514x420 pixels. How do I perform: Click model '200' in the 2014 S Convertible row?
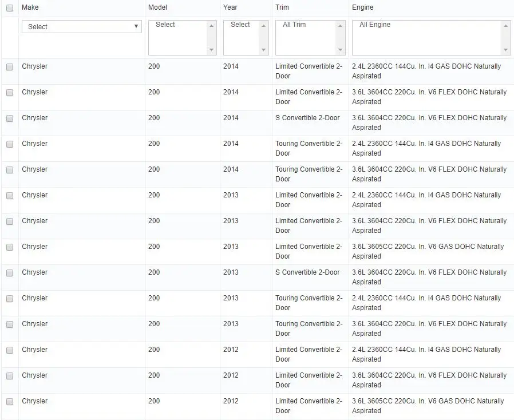coord(154,118)
